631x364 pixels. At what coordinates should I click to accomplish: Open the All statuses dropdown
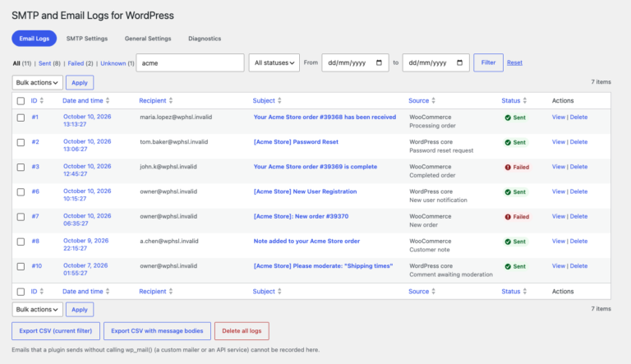274,62
